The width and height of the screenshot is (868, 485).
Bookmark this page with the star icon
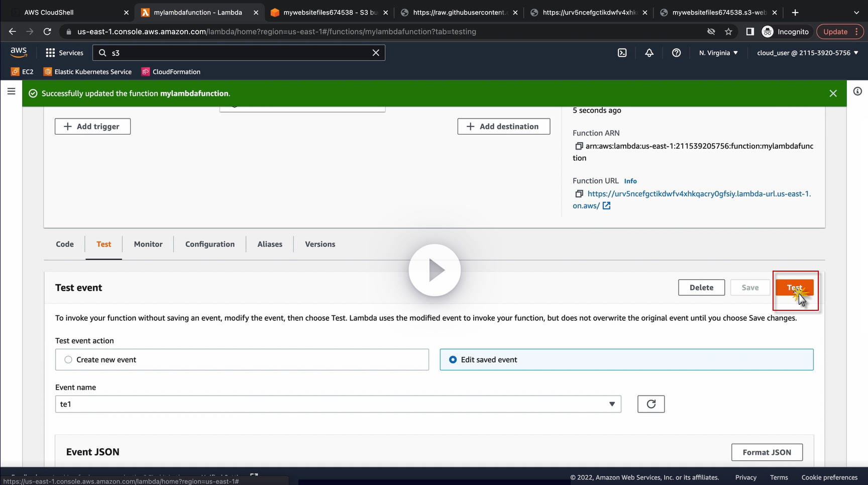(728, 32)
